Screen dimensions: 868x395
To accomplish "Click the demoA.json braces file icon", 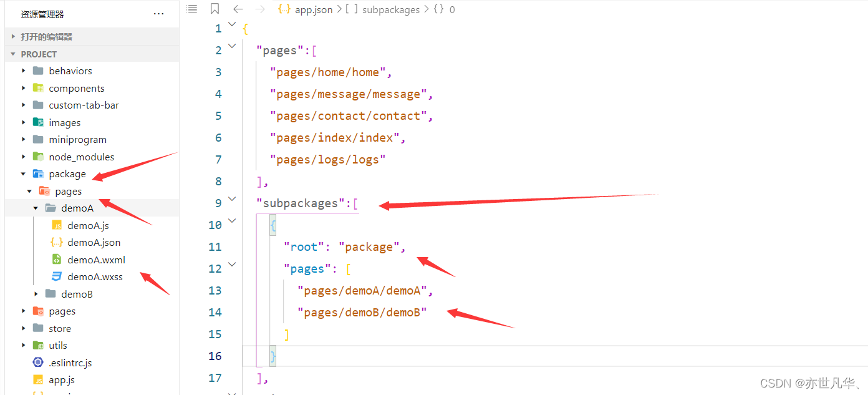I will coord(57,242).
